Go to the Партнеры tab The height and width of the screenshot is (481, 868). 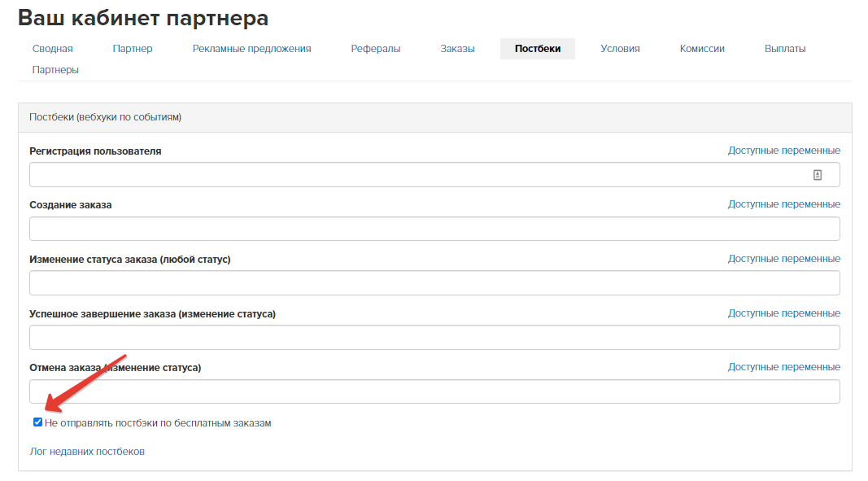tap(55, 70)
